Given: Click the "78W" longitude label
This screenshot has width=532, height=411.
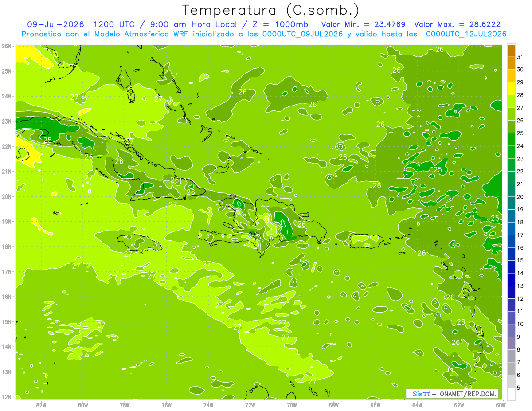Looking at the screenshot, I should click(125, 405).
